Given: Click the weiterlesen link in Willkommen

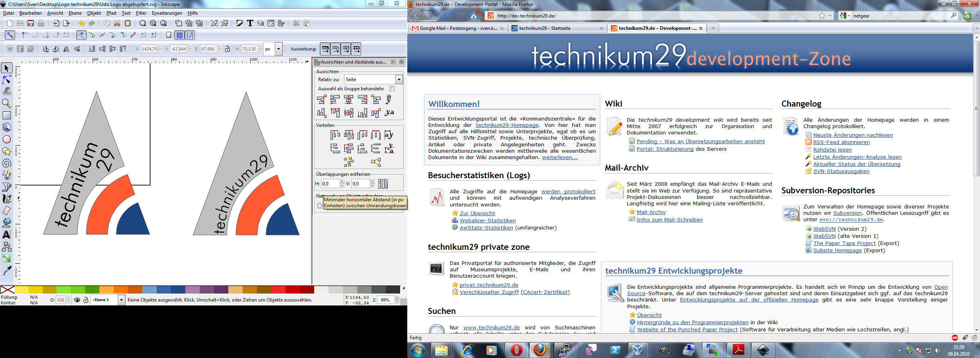Looking at the screenshot, I should [x=560, y=158].
